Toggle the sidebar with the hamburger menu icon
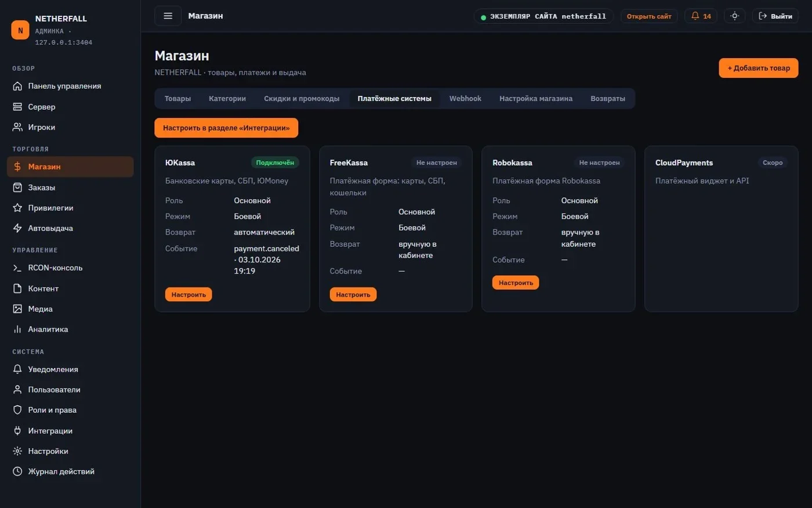812x508 pixels. click(x=168, y=16)
